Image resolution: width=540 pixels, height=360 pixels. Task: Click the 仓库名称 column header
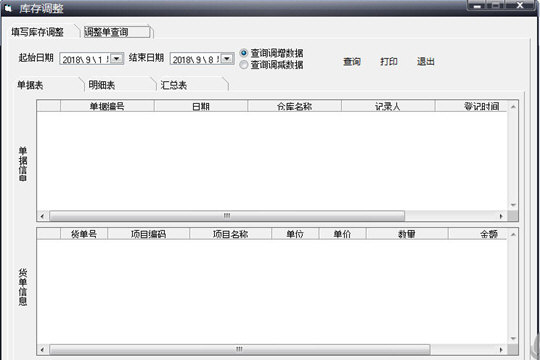(294, 106)
